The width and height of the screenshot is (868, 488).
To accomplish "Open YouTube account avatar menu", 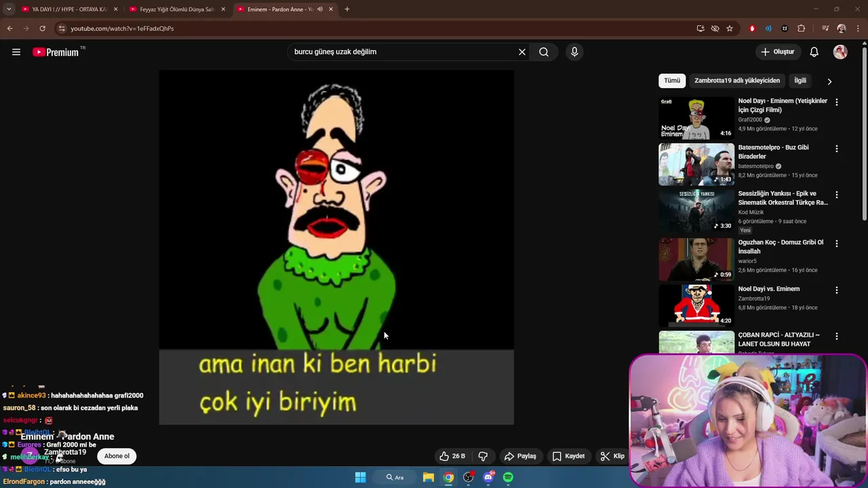I will point(840,52).
